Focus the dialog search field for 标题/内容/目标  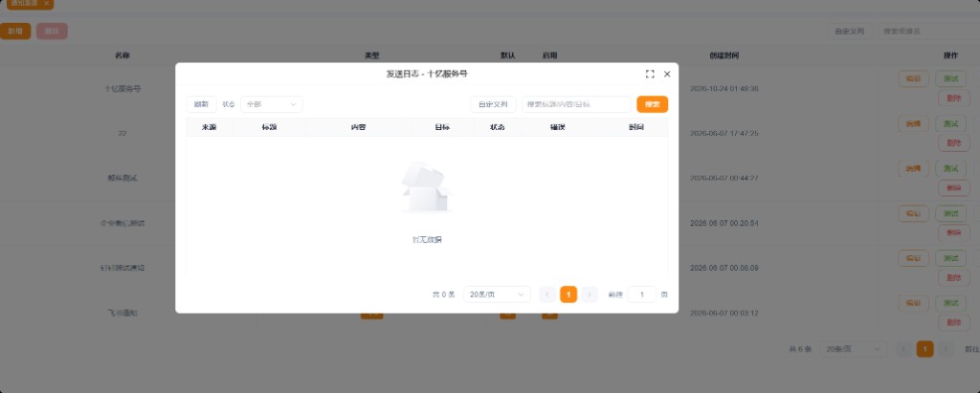(576, 104)
